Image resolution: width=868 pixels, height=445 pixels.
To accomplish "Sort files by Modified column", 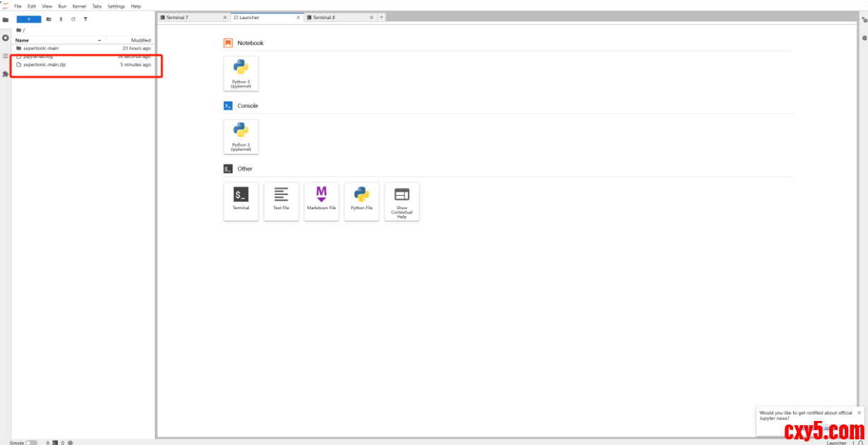I will 140,40.
